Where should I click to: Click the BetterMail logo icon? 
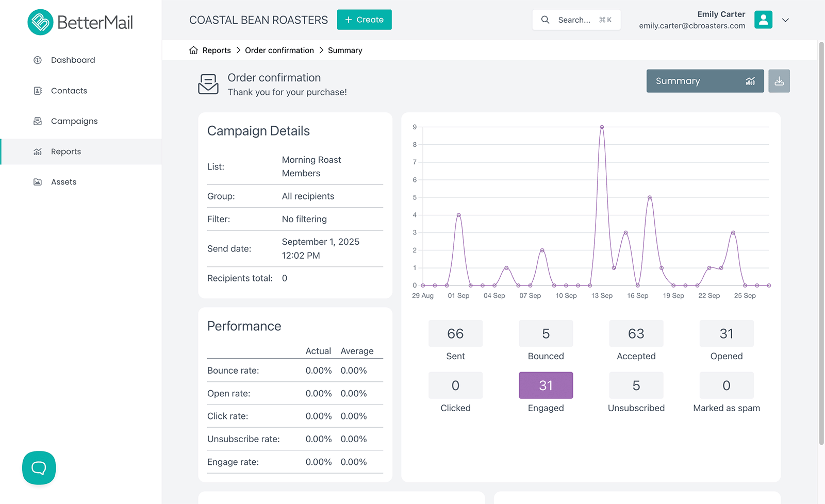[40, 22]
